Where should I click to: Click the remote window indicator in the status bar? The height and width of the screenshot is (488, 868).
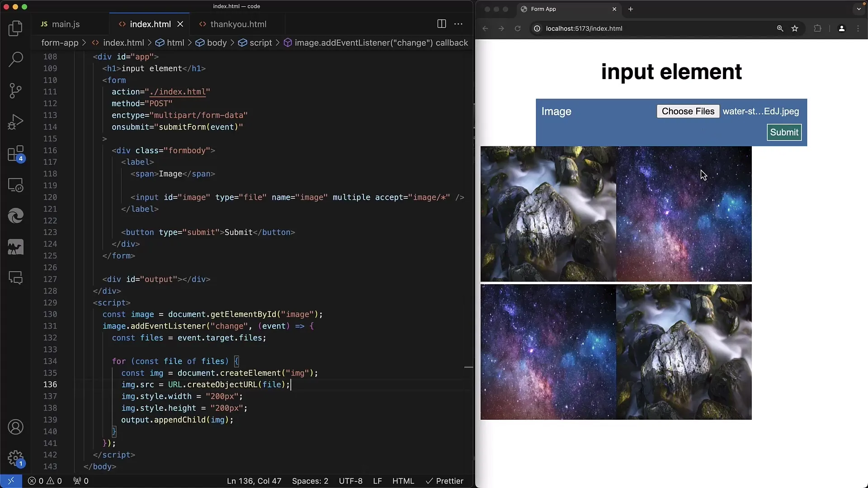click(11, 481)
